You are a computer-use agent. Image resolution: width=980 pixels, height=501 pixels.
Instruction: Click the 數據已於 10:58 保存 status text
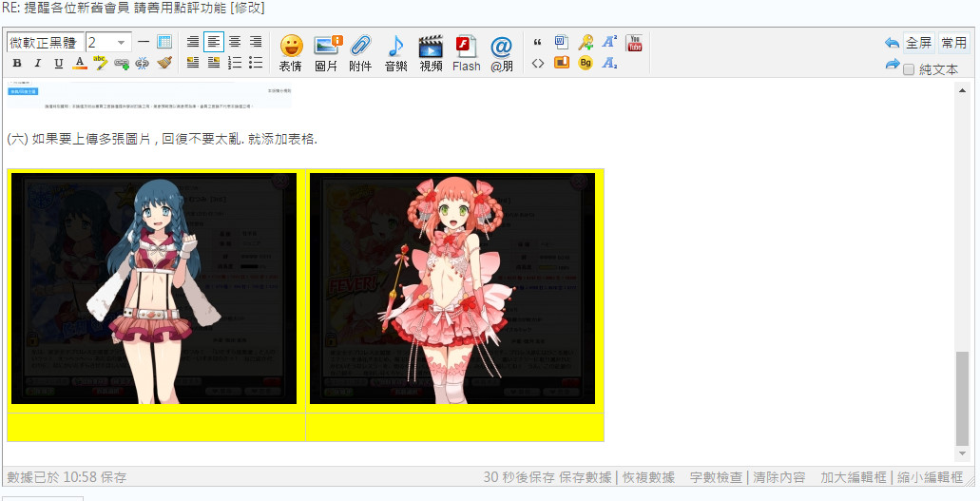(67, 477)
